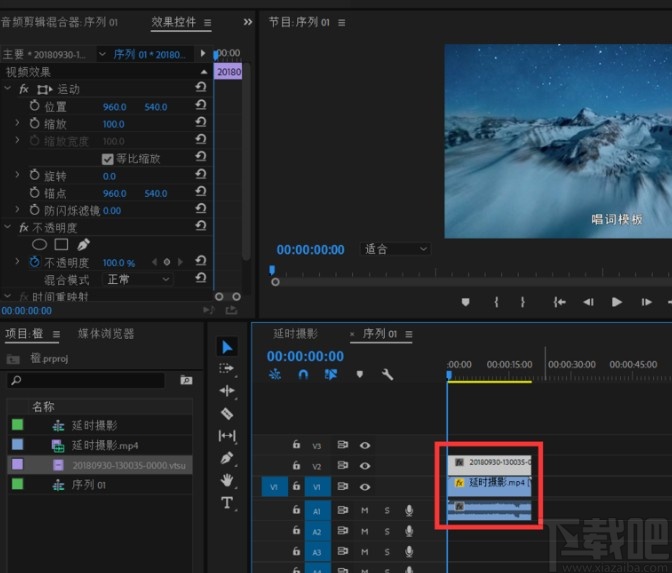Hide track V2 with eye icon
The width and height of the screenshot is (672, 573).
[365, 466]
